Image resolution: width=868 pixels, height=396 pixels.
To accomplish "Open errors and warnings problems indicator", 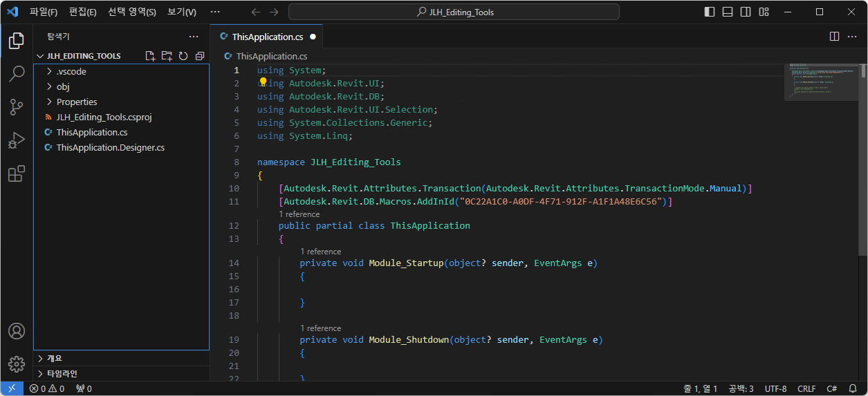I will 47,388.
